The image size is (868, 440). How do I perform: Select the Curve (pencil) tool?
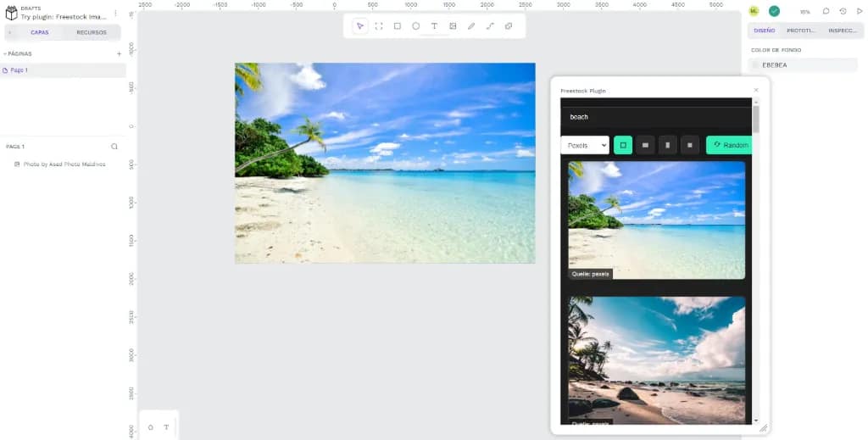(471, 26)
